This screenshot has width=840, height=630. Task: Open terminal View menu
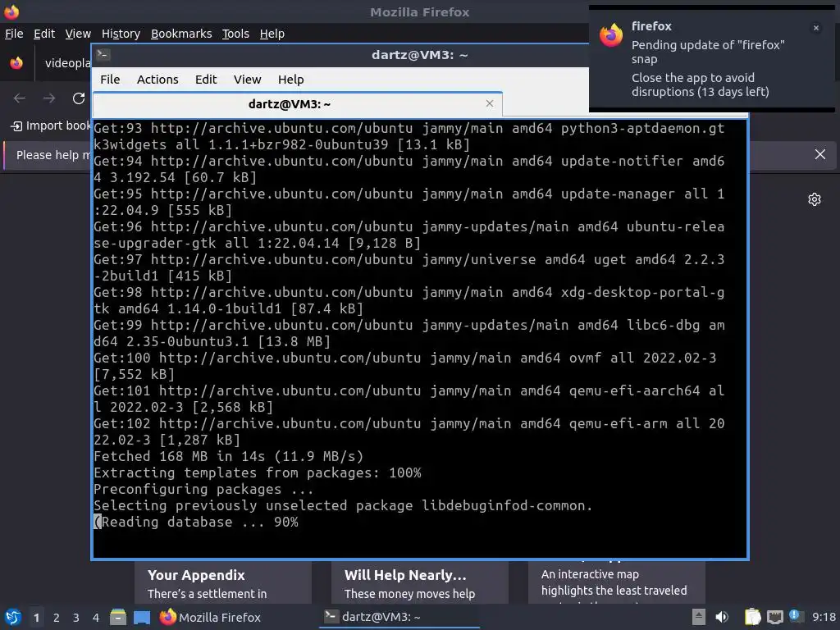coord(247,80)
